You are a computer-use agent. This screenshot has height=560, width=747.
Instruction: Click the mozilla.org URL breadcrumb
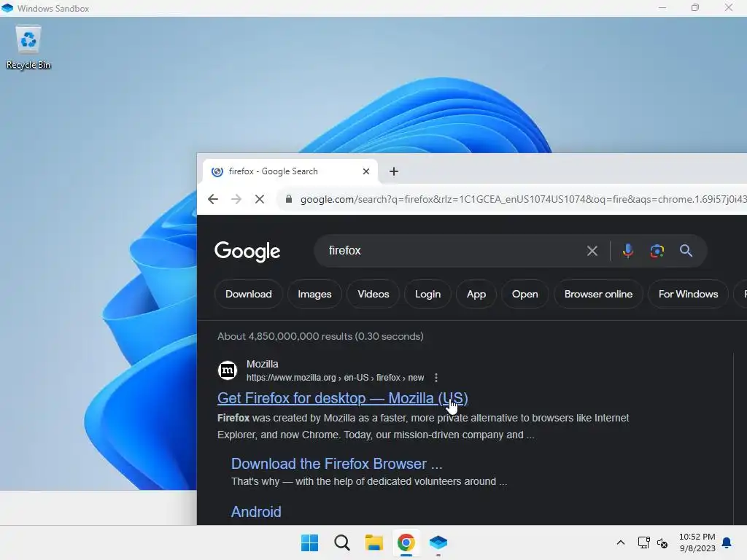335,378
